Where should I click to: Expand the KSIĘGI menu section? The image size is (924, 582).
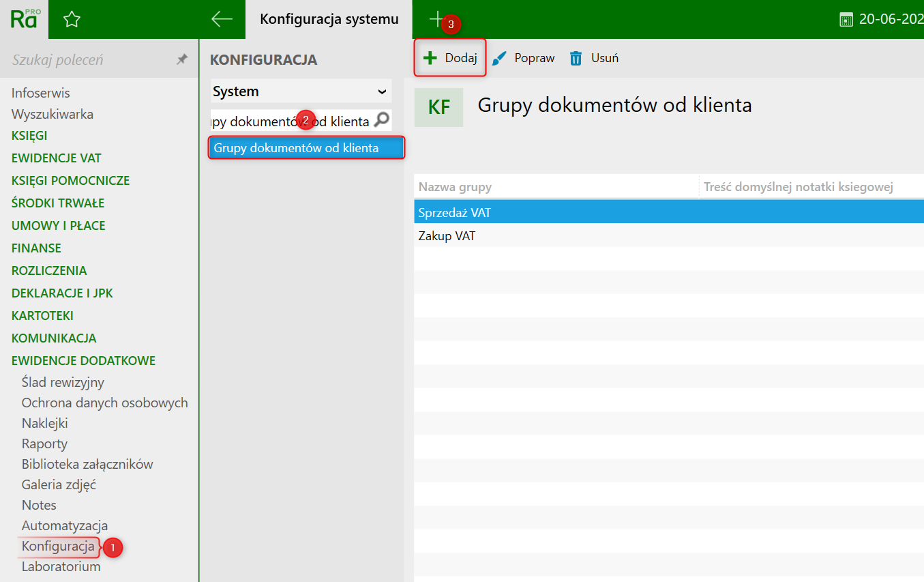[x=29, y=136]
